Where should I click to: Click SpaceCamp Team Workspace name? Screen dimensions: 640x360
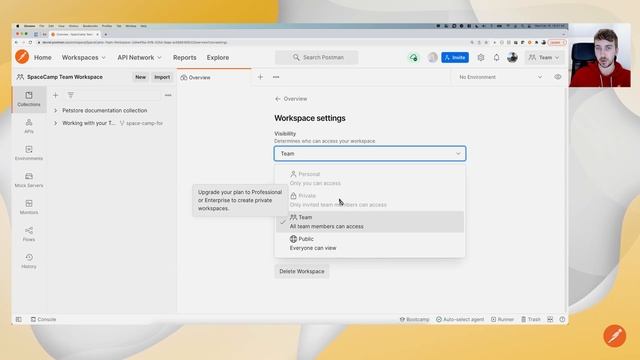(x=64, y=77)
